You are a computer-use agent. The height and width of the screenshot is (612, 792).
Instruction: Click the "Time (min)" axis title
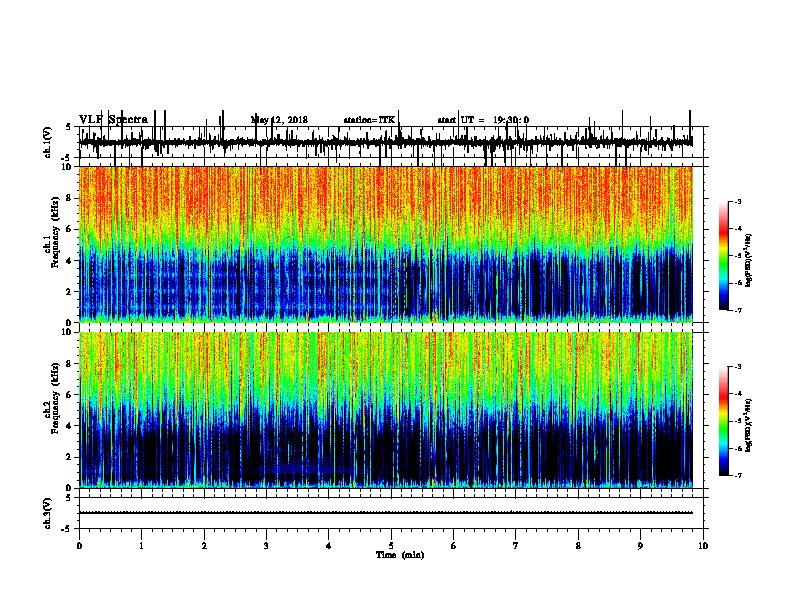[x=400, y=555]
